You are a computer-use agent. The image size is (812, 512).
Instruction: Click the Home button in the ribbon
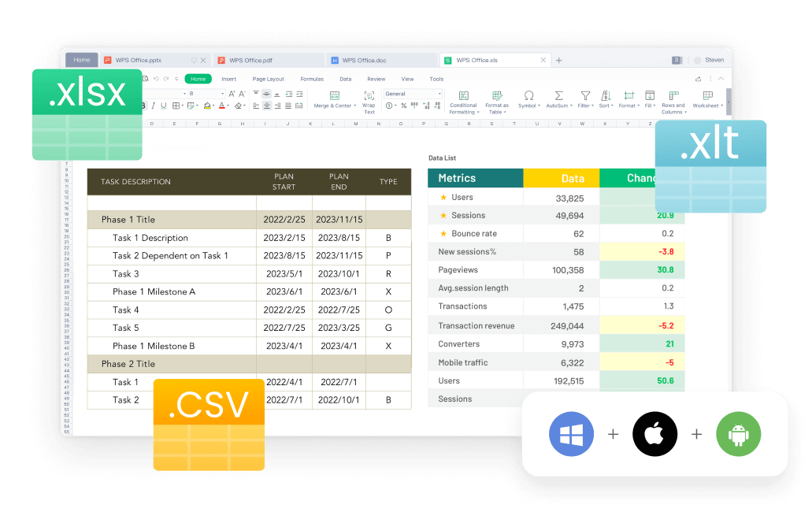[198, 79]
